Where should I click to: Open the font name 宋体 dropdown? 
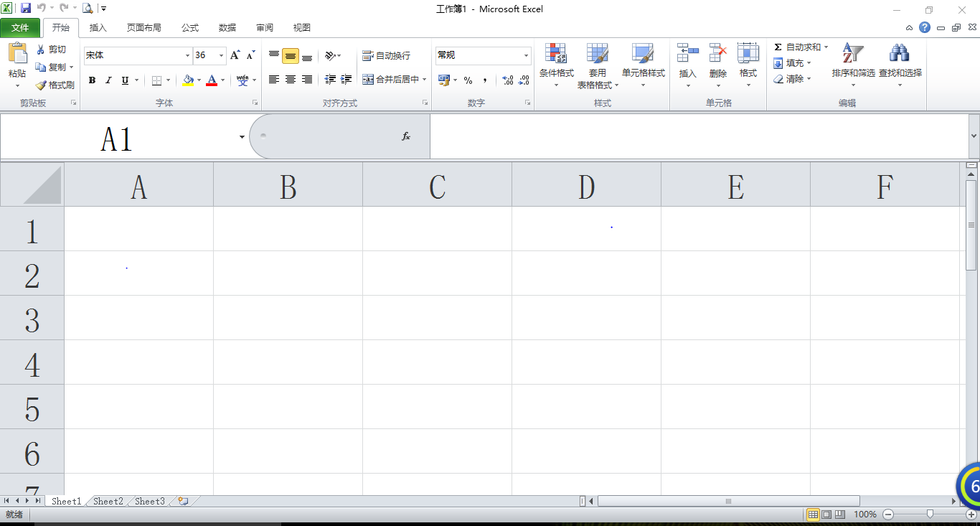coord(188,55)
